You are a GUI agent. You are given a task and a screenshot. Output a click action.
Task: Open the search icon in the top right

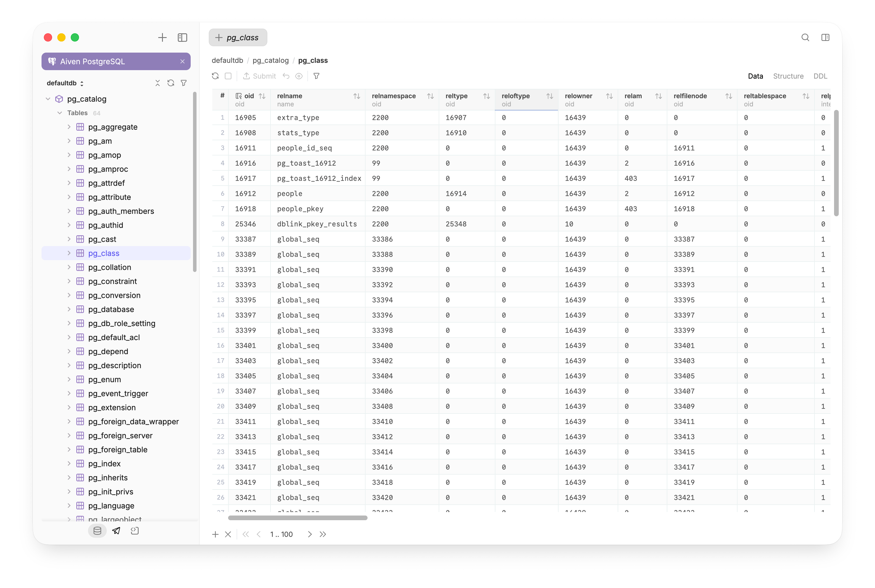coord(805,37)
